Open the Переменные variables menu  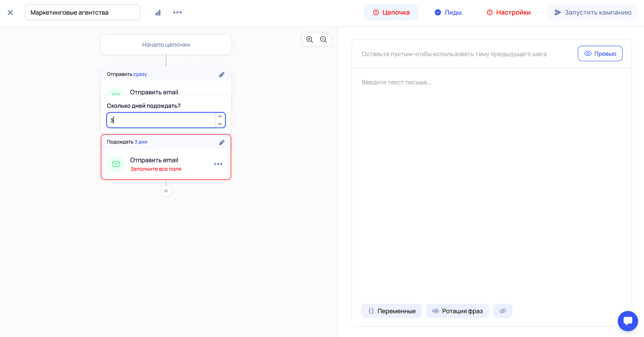[392, 311]
